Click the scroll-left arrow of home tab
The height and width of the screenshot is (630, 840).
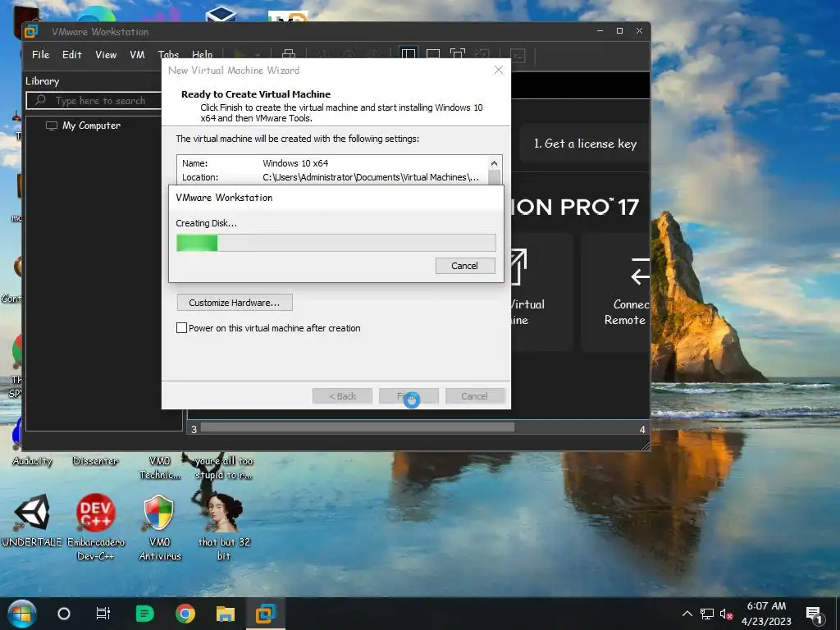[194, 429]
